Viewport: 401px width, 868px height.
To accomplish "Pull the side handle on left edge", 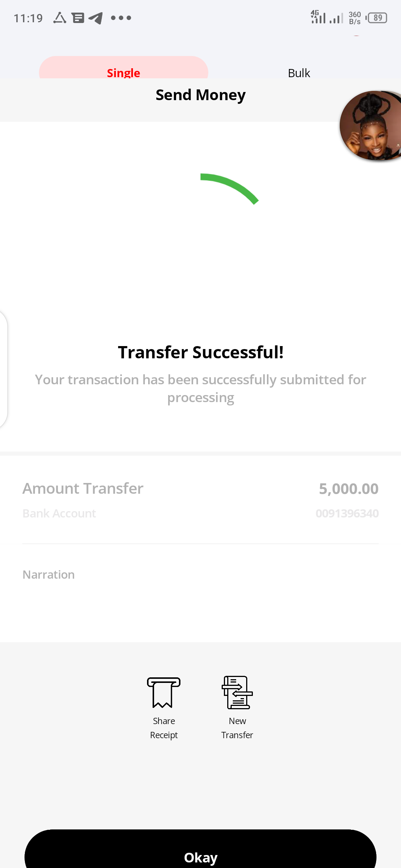I will pyautogui.click(x=4, y=369).
